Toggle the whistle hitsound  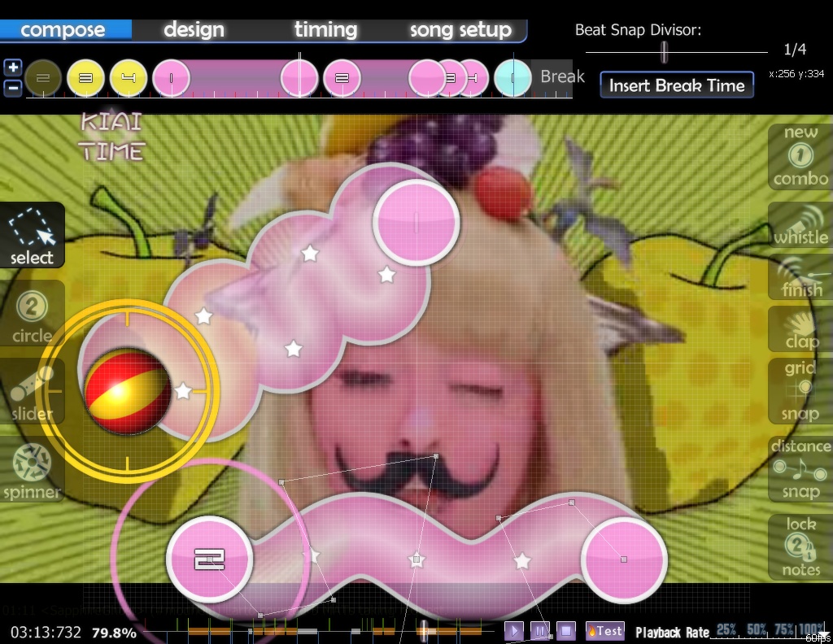click(800, 225)
